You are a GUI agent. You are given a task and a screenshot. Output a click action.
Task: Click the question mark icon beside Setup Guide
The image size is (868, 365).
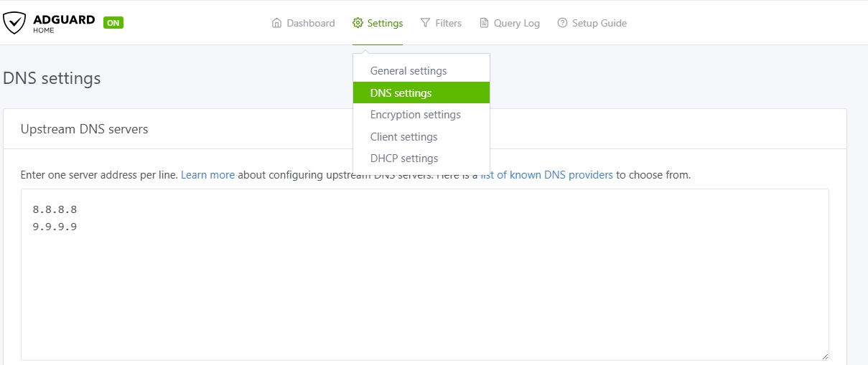(x=562, y=23)
